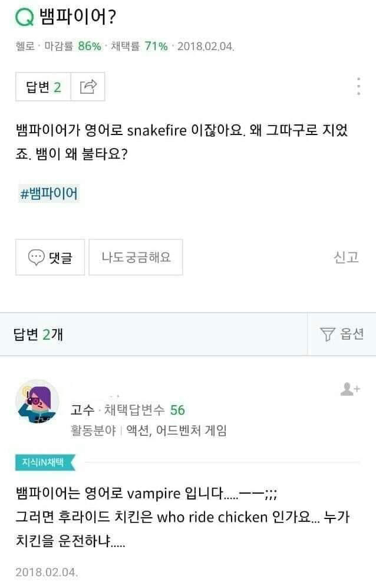The image size is (376, 588).
Task: Click the 지식iN채택 badge
Action: tap(45, 462)
